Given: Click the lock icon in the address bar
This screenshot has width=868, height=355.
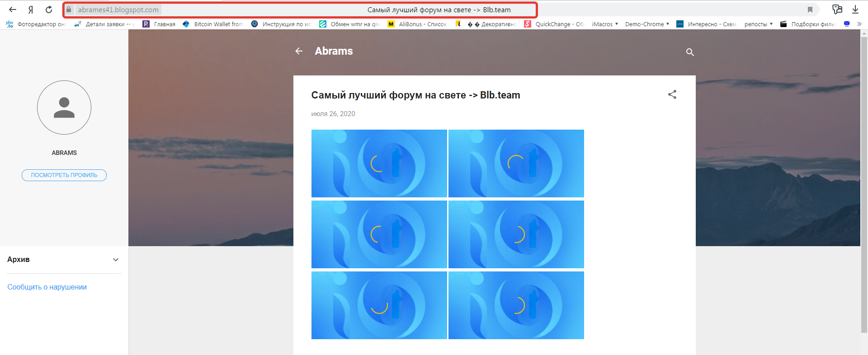Looking at the screenshot, I should (69, 9).
